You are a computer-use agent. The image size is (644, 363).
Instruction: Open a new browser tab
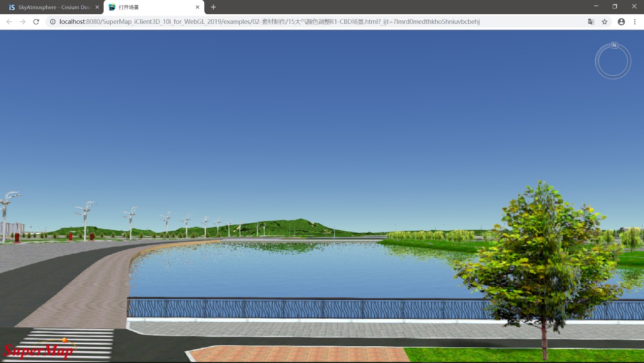pos(213,7)
